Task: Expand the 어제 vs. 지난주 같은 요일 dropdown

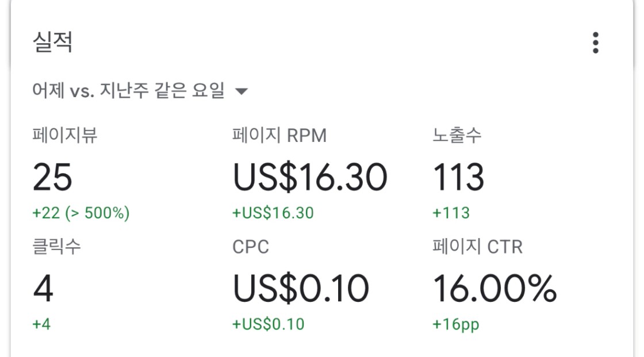Action: click(x=128, y=91)
